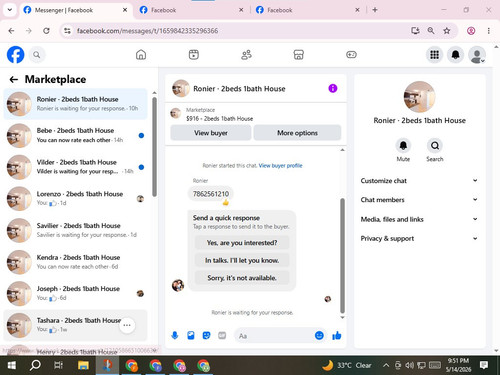The image size is (500, 375).
Task: Open Vilder - 2beds 1bath House conversation
Action: point(75,167)
